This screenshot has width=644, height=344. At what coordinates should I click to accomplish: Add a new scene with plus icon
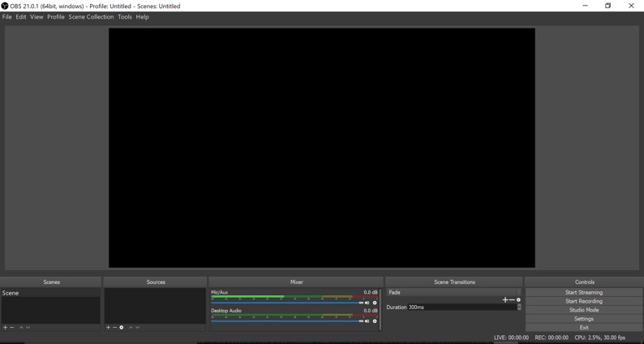pyautogui.click(x=5, y=328)
